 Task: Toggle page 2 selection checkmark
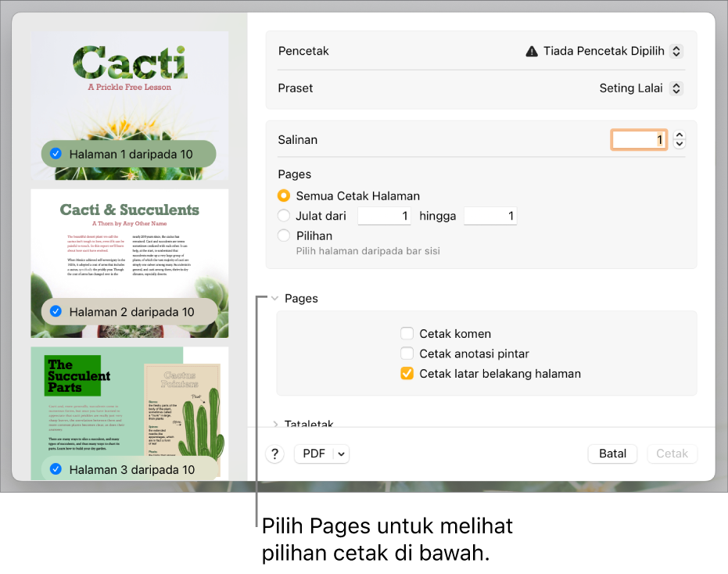(56, 311)
